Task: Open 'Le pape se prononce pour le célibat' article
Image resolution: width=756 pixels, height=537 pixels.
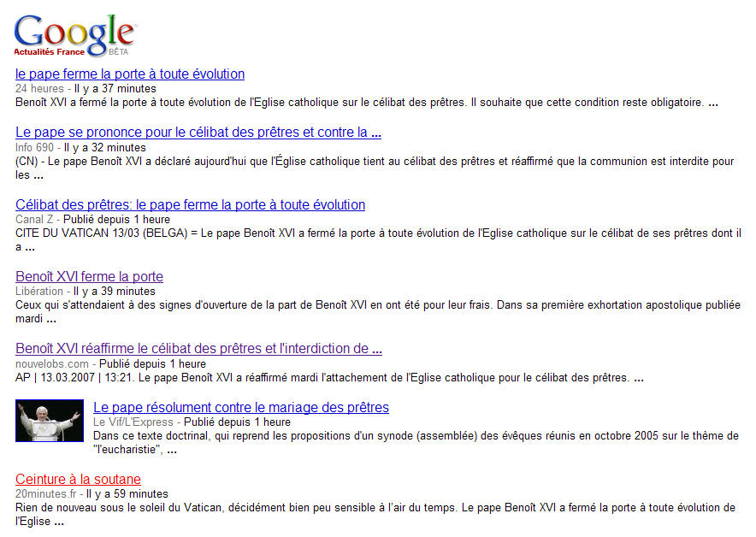Action: [198, 133]
